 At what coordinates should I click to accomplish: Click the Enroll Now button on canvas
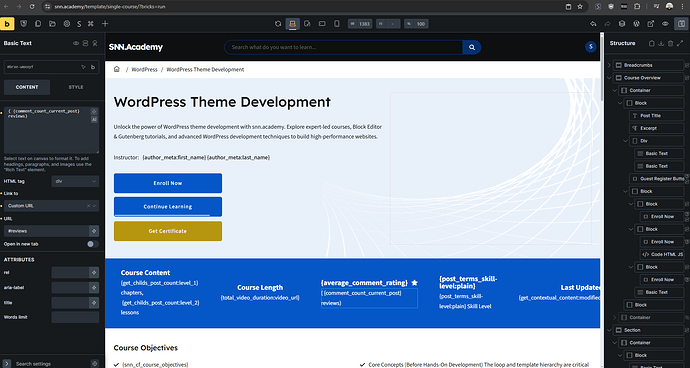(x=168, y=183)
